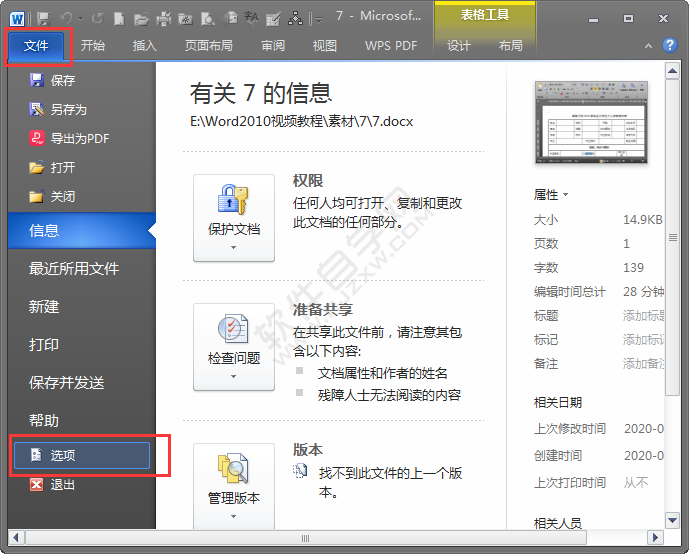Switch to the 开始 tab

pos(93,45)
